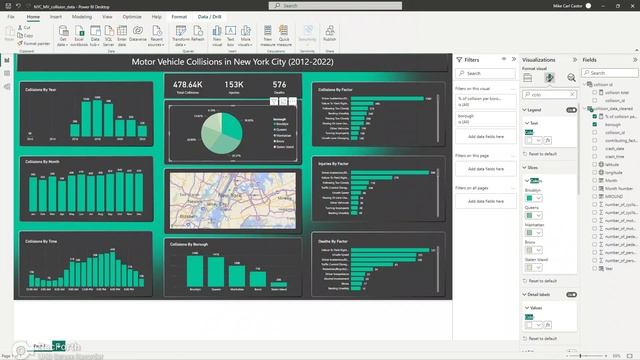Click Bronx slice color swatch
Viewport: 640px width, 360px height.
click(x=529, y=250)
